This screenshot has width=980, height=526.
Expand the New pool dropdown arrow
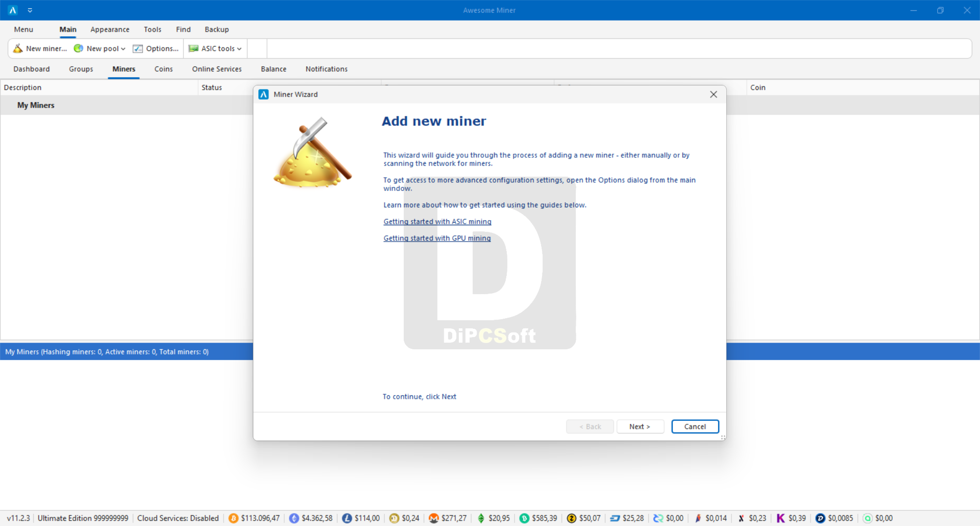pos(123,49)
